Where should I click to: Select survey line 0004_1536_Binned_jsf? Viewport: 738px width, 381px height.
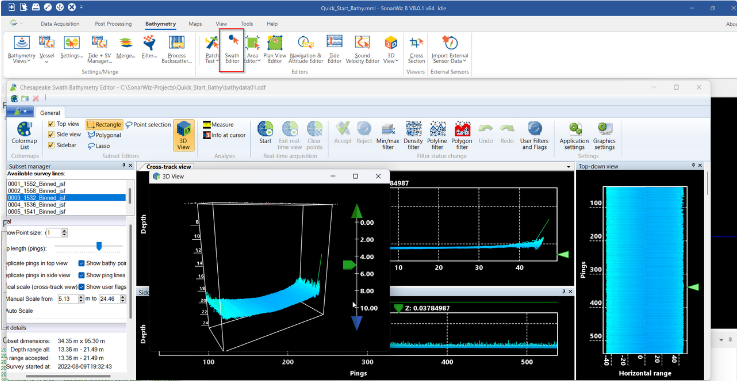point(66,205)
